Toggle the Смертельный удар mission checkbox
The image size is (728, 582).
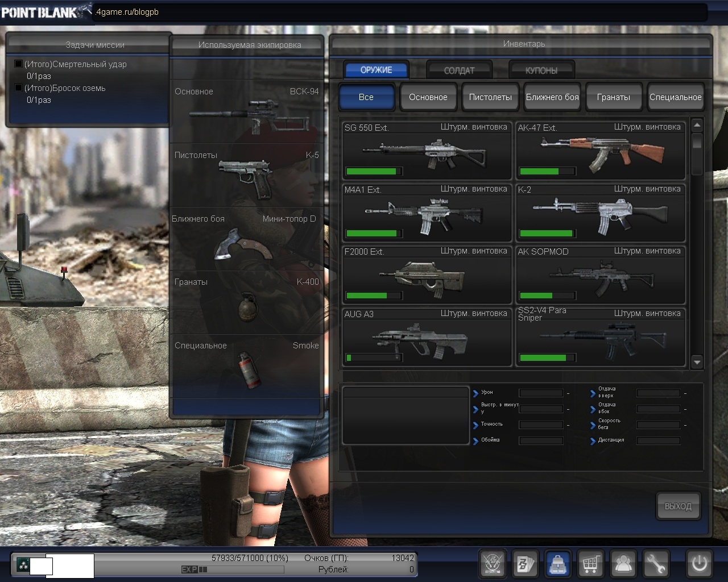(x=18, y=64)
